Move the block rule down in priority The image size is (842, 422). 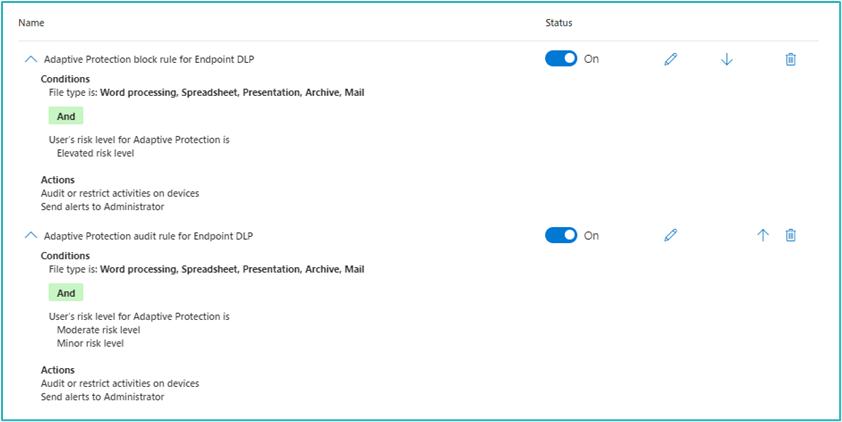[727, 60]
